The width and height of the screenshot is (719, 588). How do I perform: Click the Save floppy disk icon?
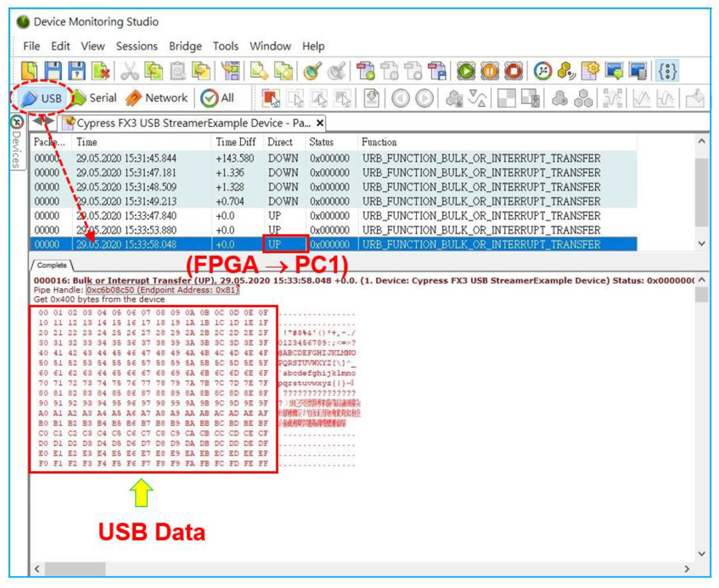(x=54, y=71)
